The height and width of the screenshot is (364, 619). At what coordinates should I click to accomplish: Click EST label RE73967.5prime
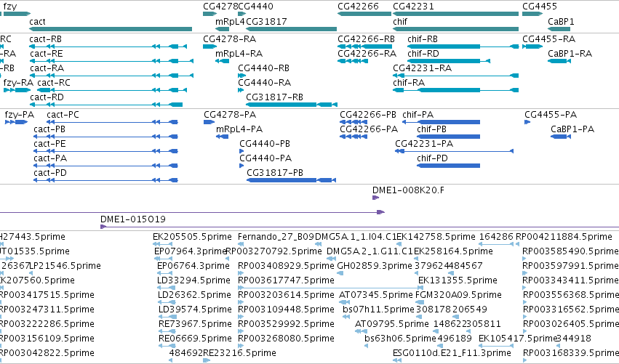(x=195, y=325)
